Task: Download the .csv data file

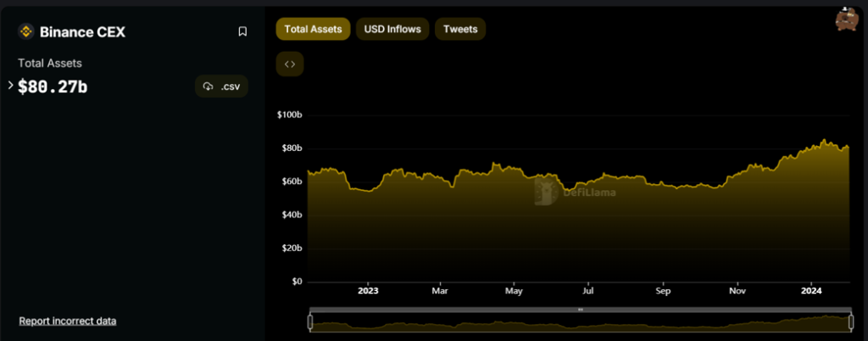Action: click(x=221, y=87)
